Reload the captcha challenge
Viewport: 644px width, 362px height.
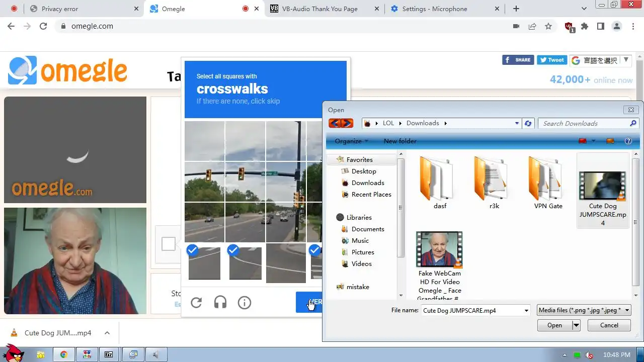196,303
